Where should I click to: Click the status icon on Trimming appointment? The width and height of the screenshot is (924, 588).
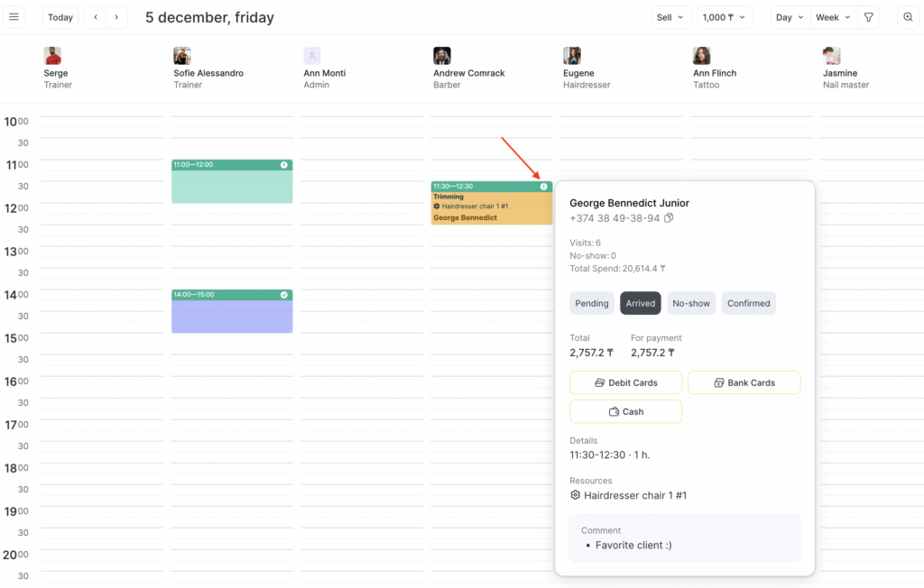[x=543, y=187]
